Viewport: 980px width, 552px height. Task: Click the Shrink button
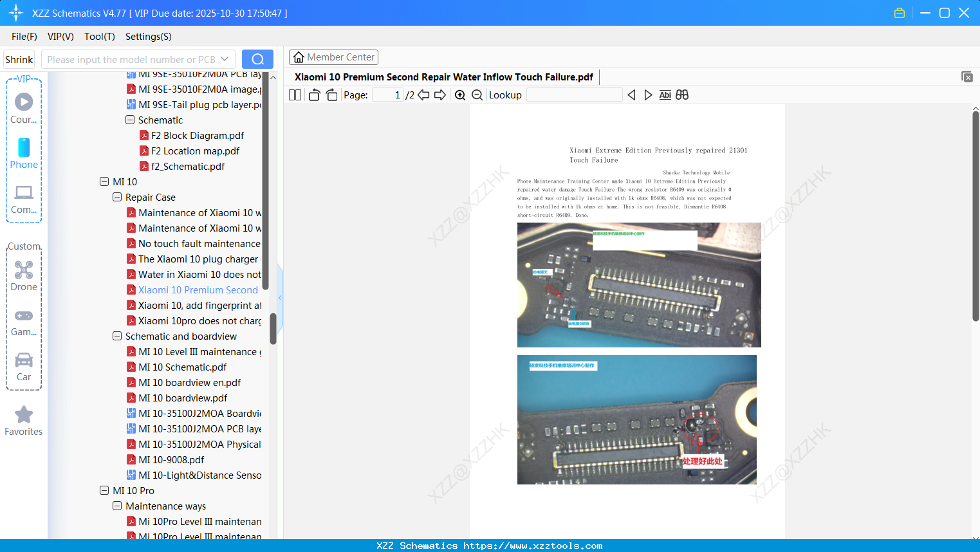click(19, 59)
